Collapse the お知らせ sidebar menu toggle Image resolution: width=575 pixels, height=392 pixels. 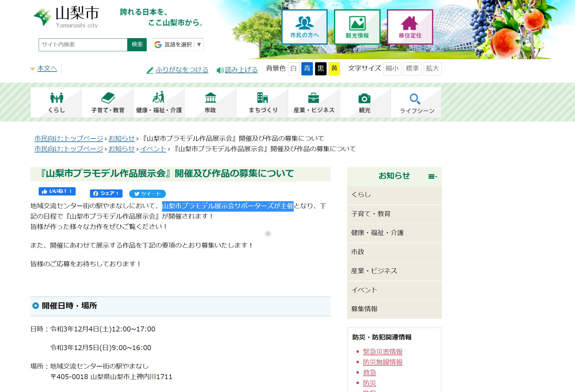click(x=432, y=176)
